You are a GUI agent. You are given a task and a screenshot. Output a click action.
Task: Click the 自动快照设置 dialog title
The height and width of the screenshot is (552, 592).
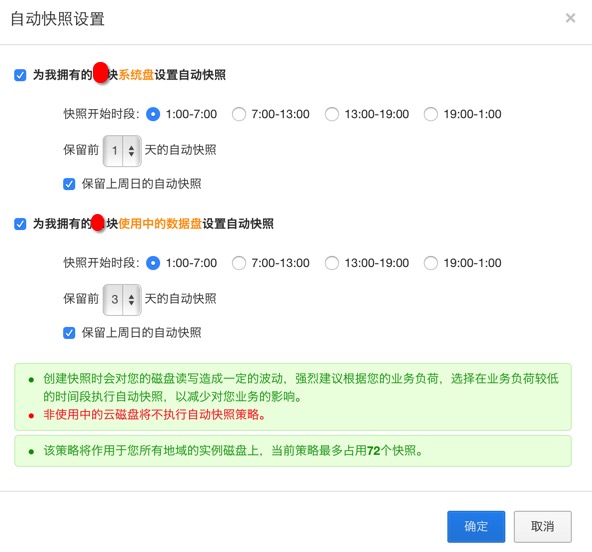point(57,19)
